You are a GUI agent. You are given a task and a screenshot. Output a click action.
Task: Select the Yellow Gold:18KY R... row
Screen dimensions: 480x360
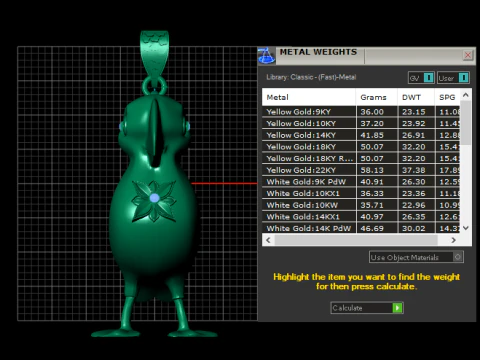point(361,158)
